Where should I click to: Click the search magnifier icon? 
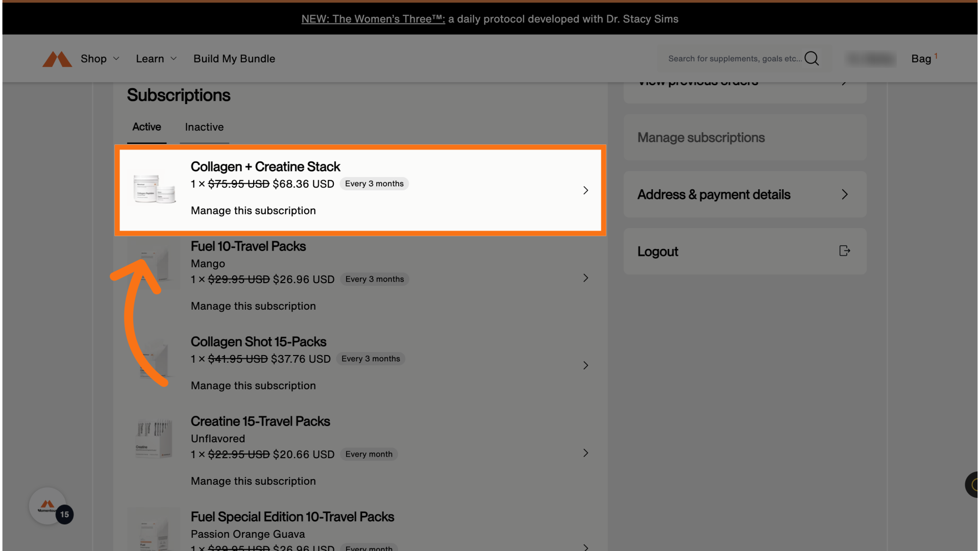[812, 59]
